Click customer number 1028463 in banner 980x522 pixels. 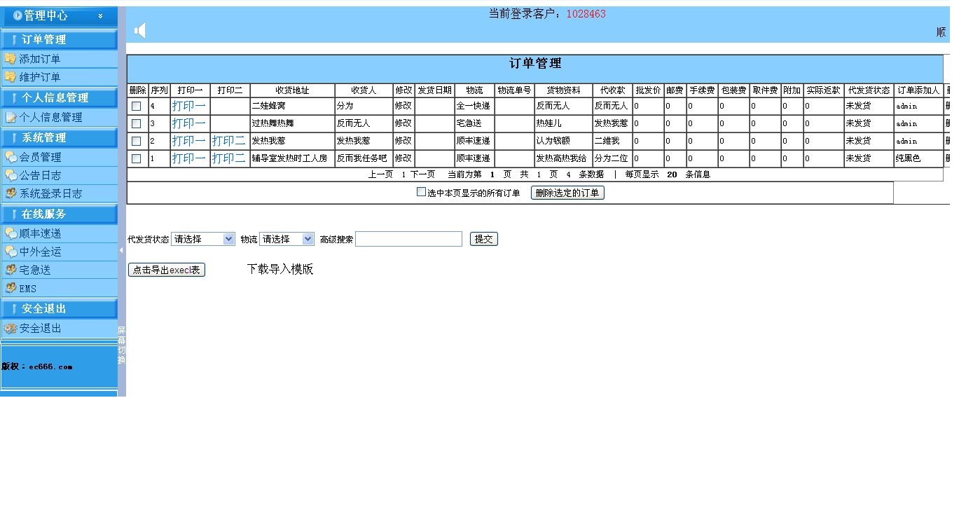[586, 14]
